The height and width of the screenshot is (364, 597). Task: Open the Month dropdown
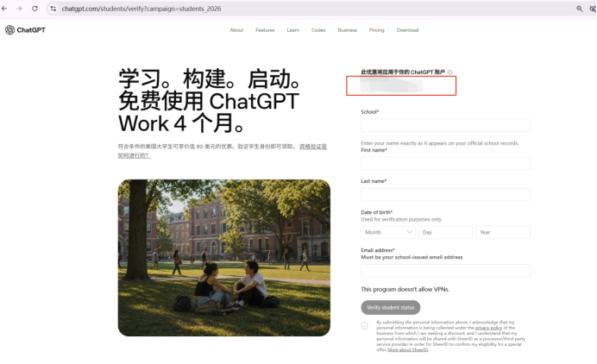click(x=388, y=232)
